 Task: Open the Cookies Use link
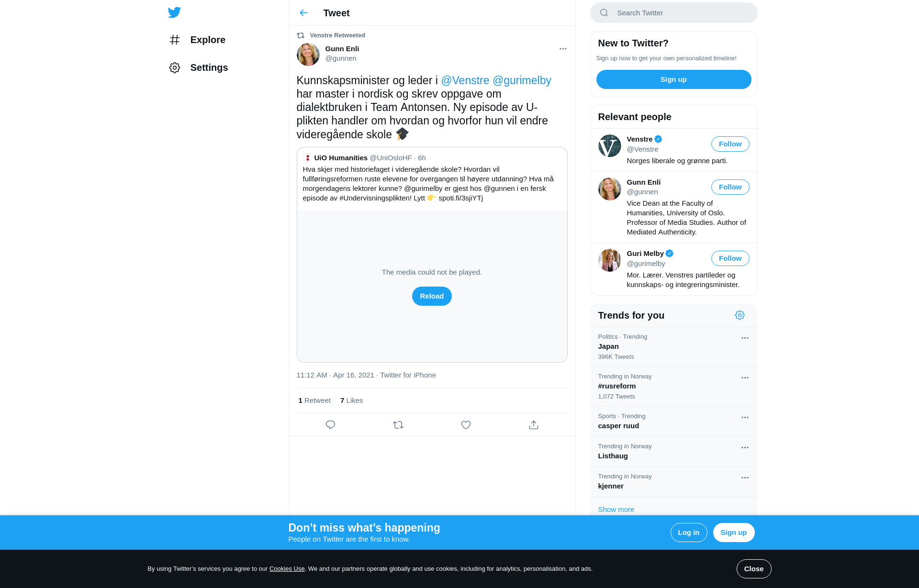tap(287, 569)
